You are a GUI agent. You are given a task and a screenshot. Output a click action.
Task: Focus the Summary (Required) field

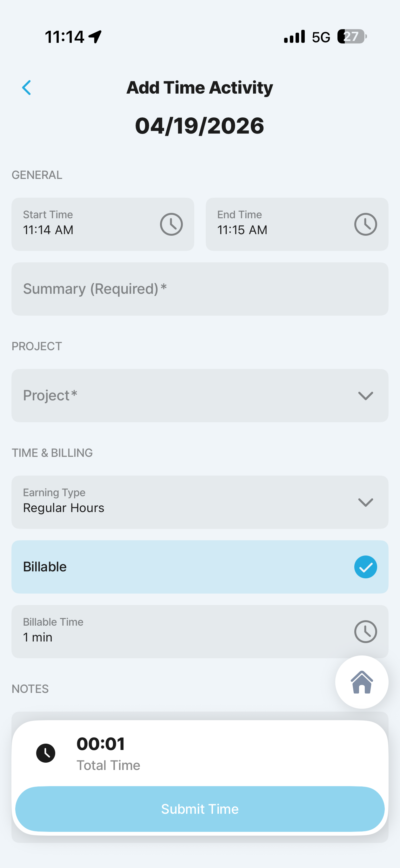200,289
